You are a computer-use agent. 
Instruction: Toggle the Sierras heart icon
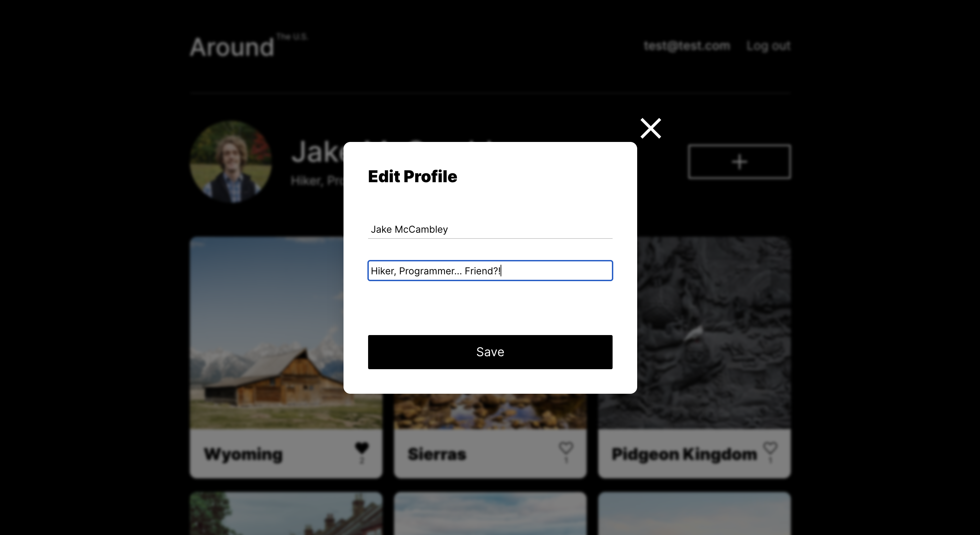(x=566, y=448)
